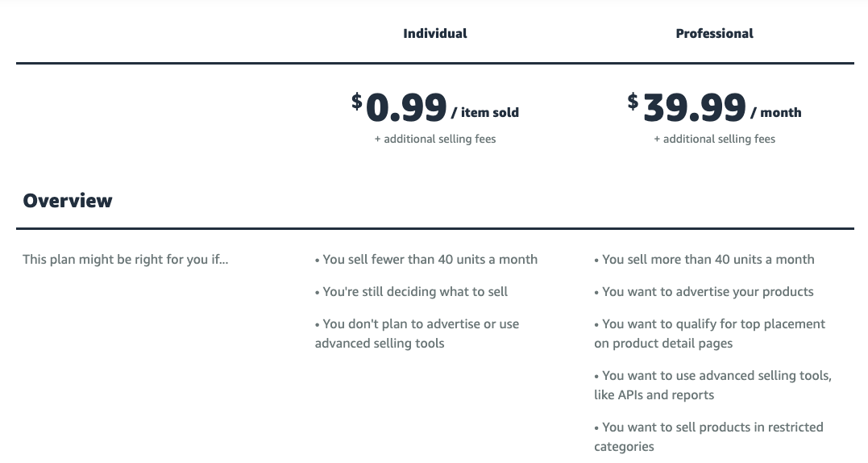
Task: Click "You sell more than 40 units" bullet
Action: click(704, 260)
